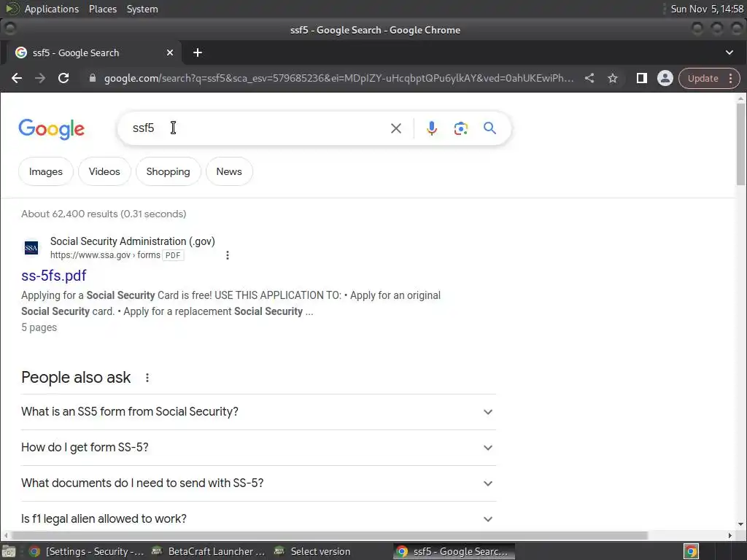Image resolution: width=747 pixels, height=560 pixels.
Task: Reload the Google search page
Action: point(63,78)
